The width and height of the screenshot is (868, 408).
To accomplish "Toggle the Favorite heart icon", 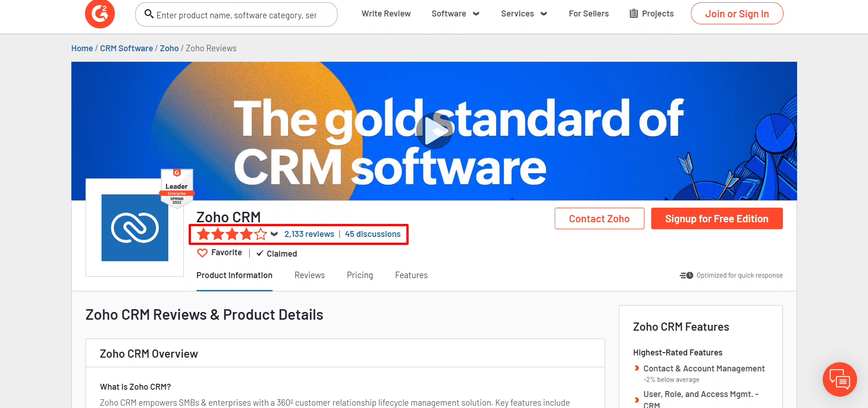I will (202, 253).
